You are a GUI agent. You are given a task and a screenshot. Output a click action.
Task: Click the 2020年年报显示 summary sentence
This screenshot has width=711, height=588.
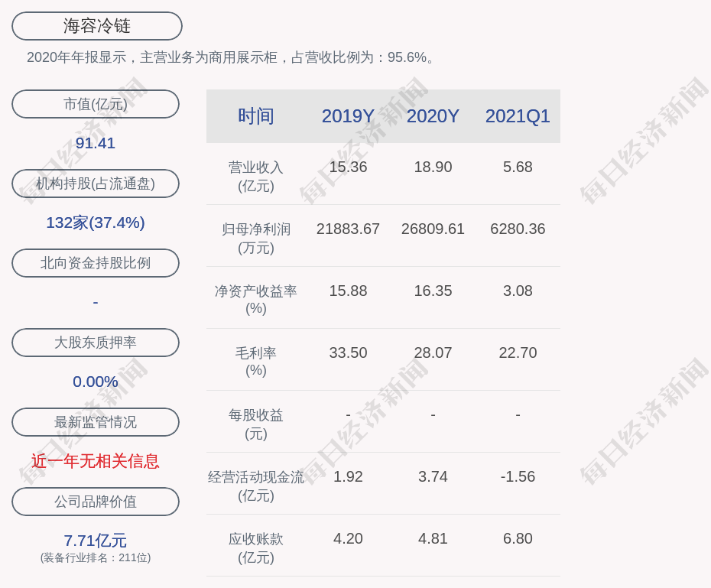pyautogui.click(x=231, y=57)
